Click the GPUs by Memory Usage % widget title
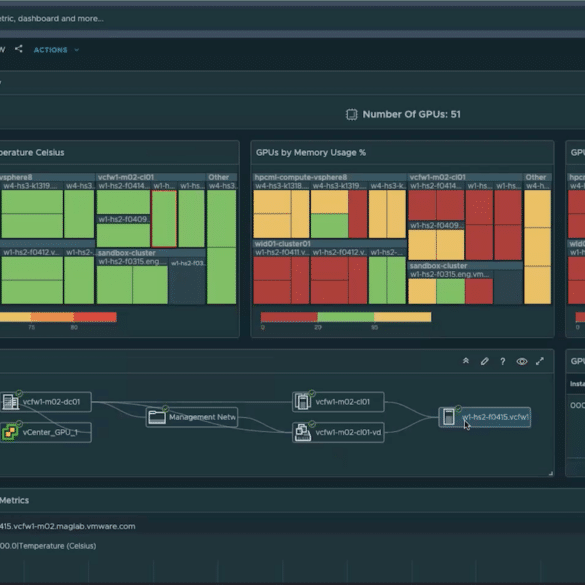This screenshot has height=585, width=585. [311, 153]
